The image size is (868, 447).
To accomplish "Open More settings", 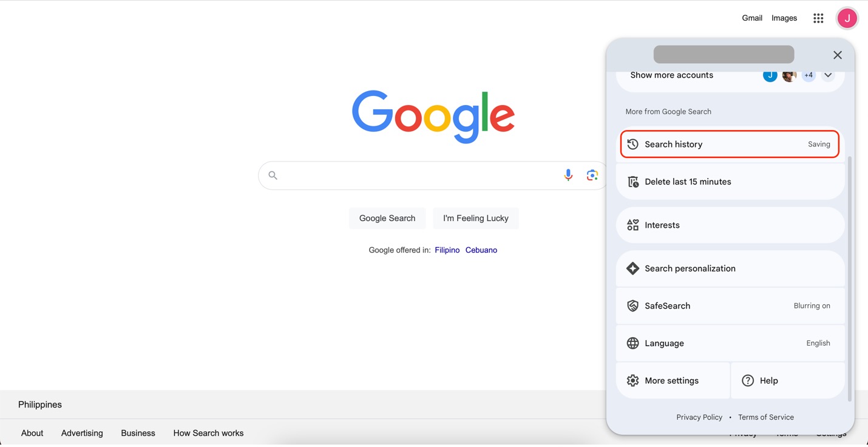I will point(673,381).
